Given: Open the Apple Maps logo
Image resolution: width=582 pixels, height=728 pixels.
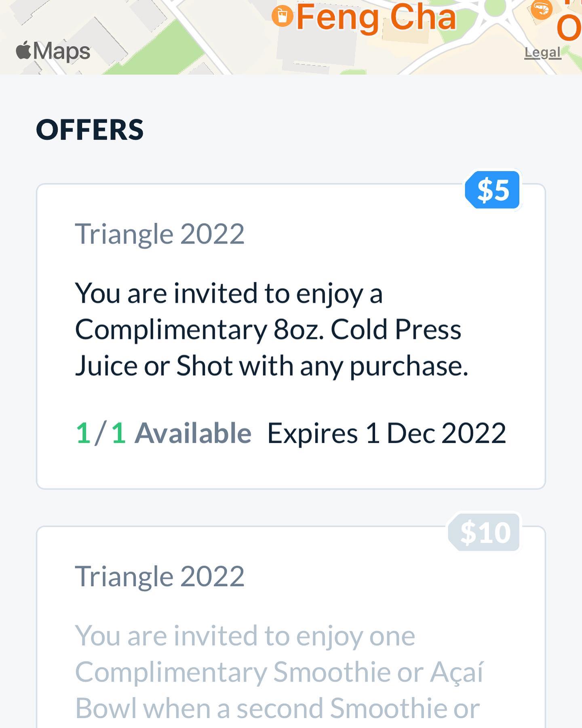Looking at the screenshot, I should (x=53, y=51).
